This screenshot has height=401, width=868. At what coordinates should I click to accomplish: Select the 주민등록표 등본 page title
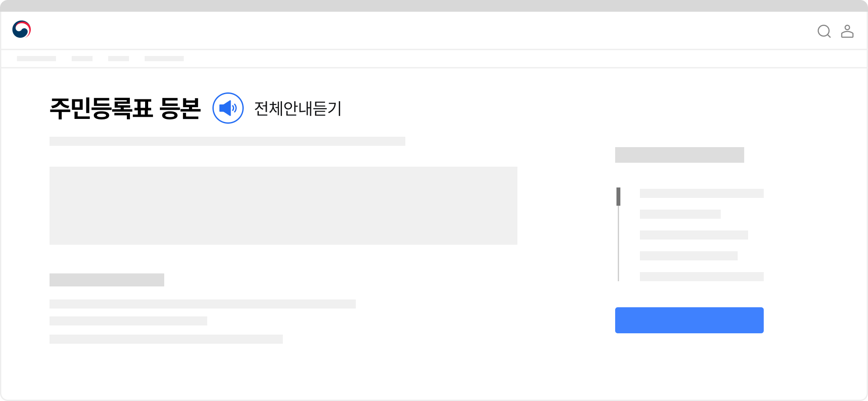click(x=126, y=109)
